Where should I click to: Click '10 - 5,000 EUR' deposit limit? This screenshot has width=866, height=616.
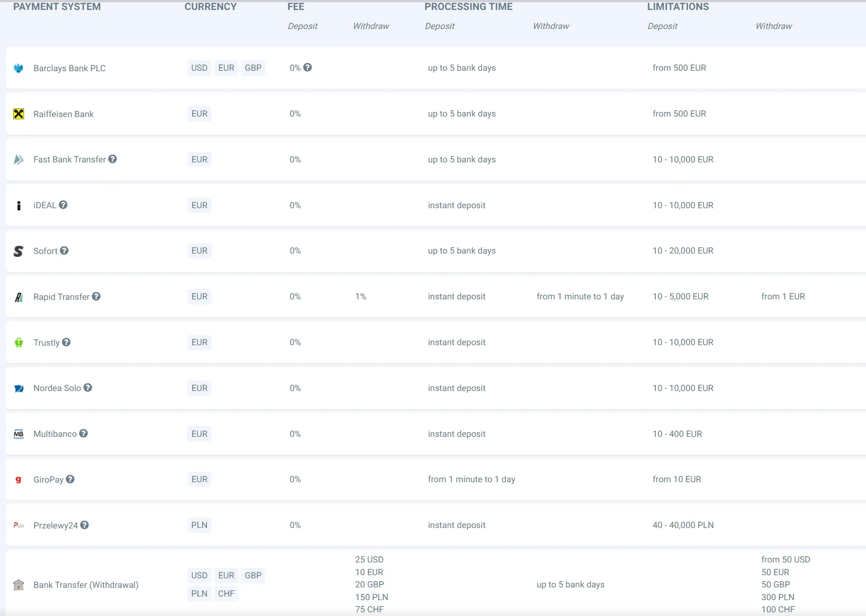(x=681, y=297)
